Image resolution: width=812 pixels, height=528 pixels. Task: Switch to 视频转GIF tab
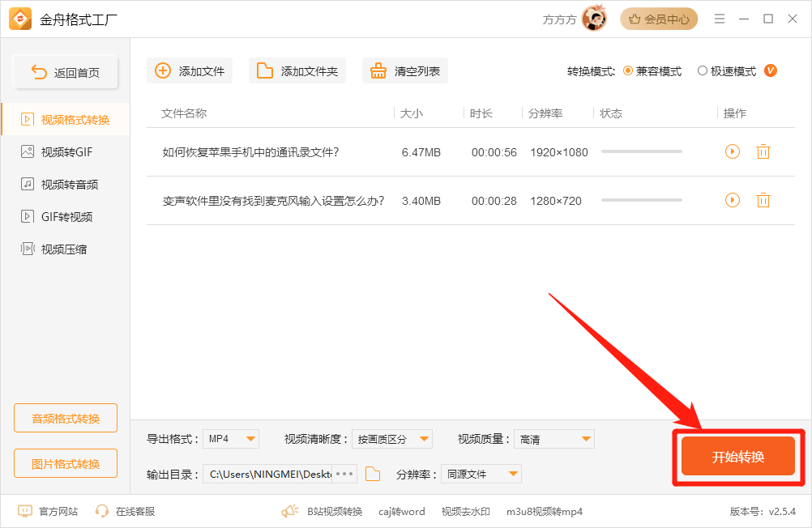coord(66,151)
